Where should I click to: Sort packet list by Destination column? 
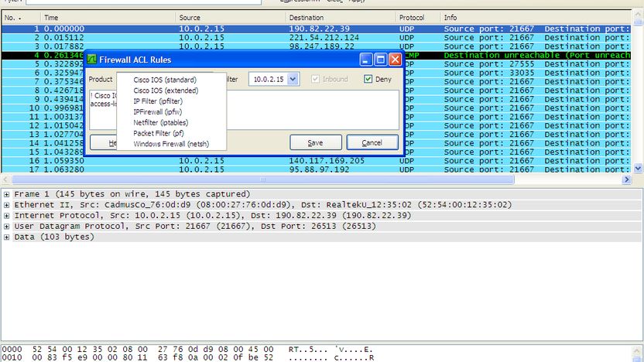tap(341, 18)
